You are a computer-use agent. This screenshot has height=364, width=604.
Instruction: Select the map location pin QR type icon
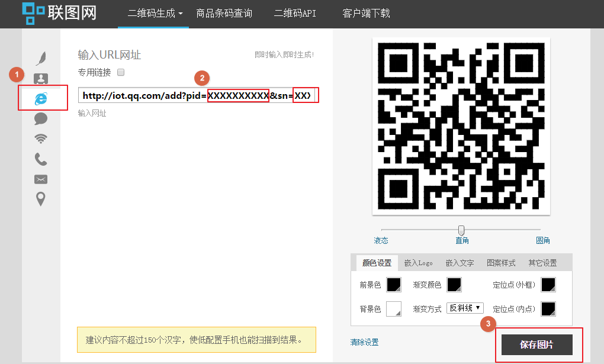pos(40,199)
